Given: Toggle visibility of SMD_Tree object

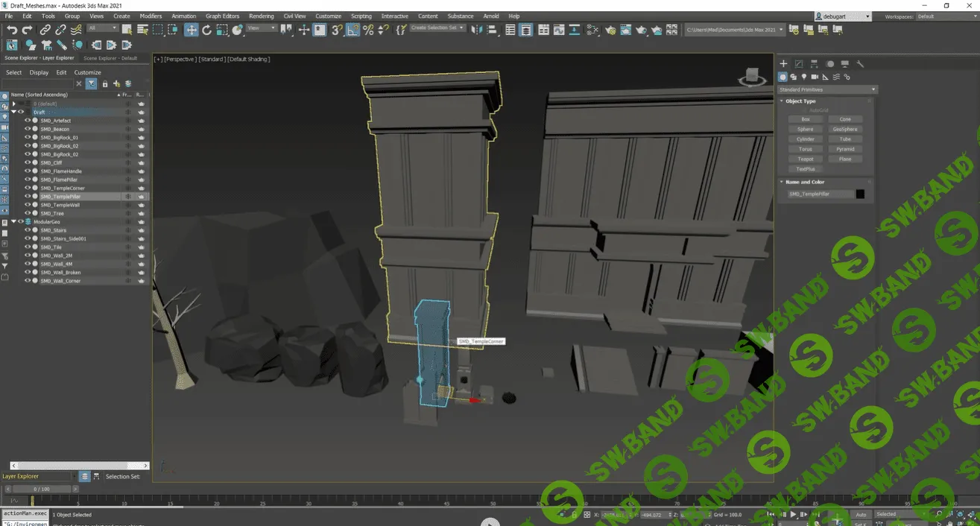Looking at the screenshot, I should click(28, 214).
